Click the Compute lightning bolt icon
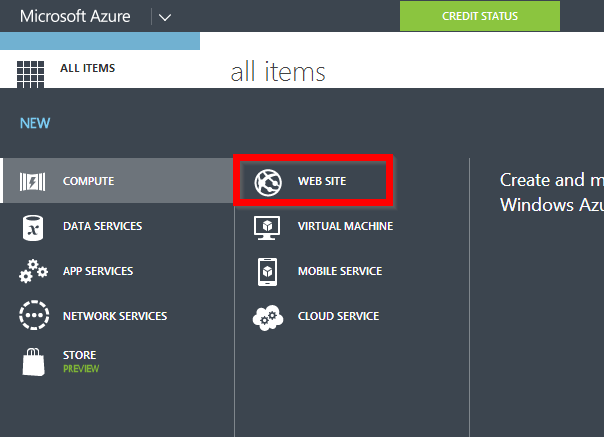This screenshot has height=437, width=604. point(33,182)
